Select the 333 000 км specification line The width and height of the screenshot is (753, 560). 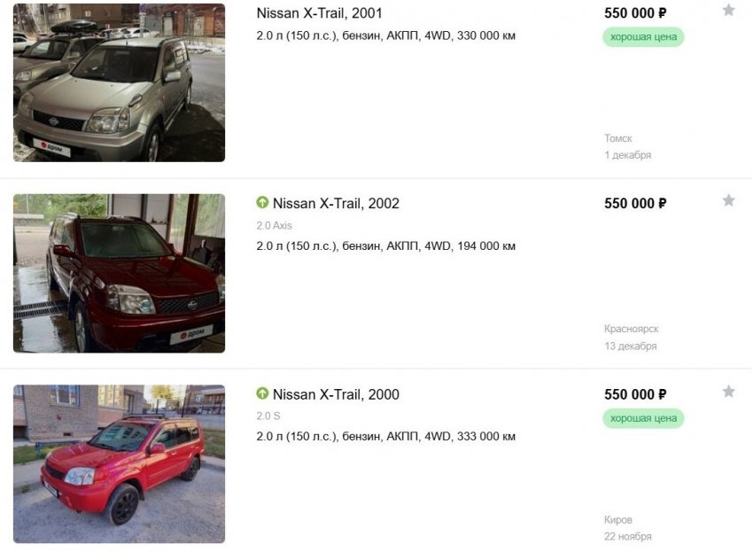coord(386,437)
